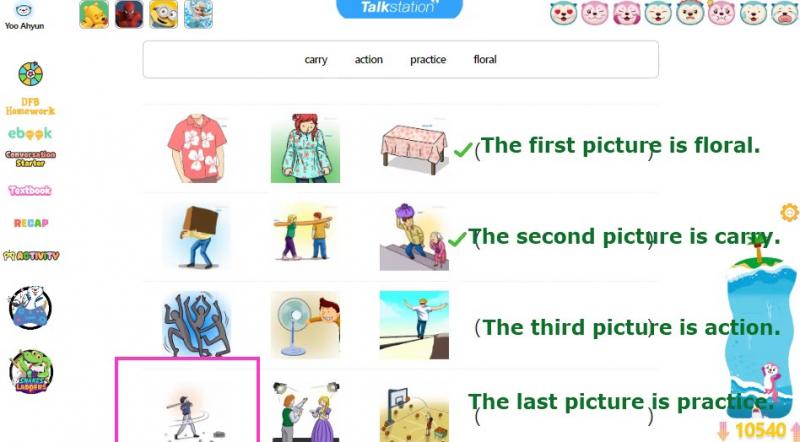The image size is (800, 442).
Task: Open the Winnie the Pooh avatar icon
Action: click(x=94, y=14)
